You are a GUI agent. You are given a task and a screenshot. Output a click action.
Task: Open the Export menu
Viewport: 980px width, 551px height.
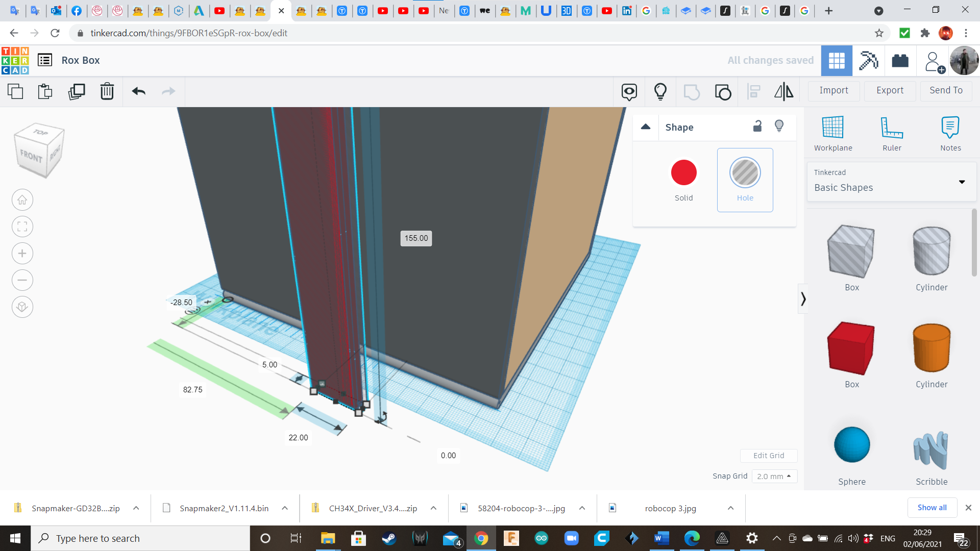(889, 90)
